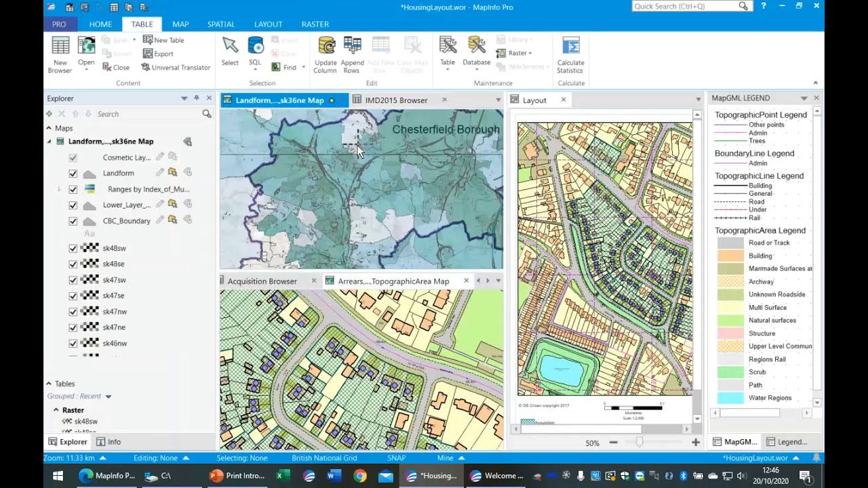
Task: Expand the Ranges by Index layer node
Action: click(60, 190)
